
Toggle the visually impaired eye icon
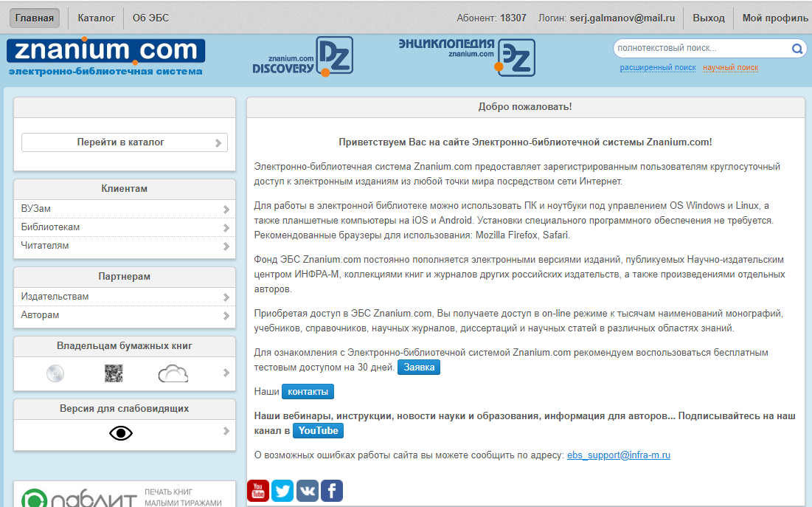coord(121,433)
